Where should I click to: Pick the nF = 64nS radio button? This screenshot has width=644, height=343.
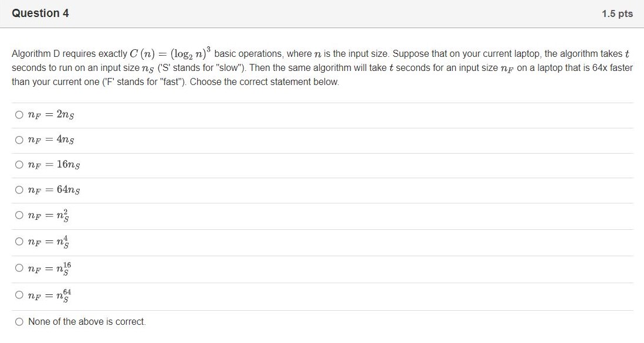(19, 190)
